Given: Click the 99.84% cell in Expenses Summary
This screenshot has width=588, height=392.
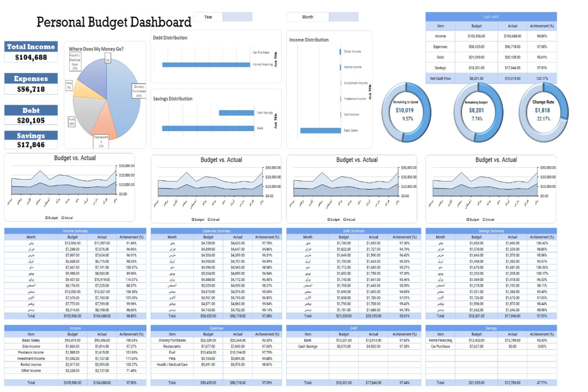Looking at the screenshot, I should tap(267, 304).
